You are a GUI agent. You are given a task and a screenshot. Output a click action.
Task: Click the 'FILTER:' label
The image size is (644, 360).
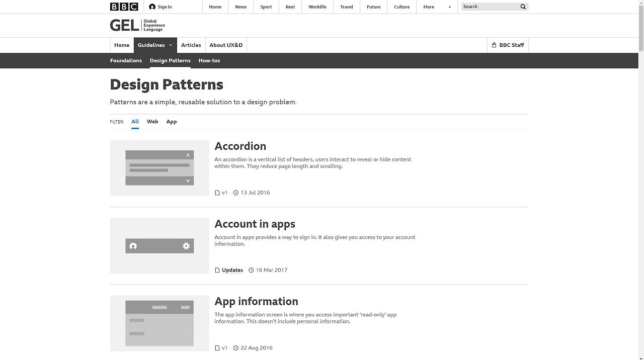pyautogui.click(x=117, y=122)
